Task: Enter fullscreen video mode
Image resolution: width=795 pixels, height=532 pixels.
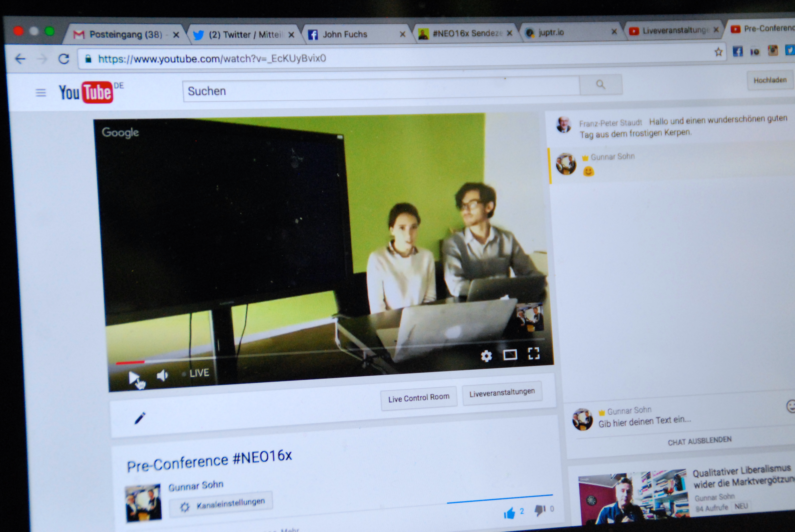Action: (533, 353)
